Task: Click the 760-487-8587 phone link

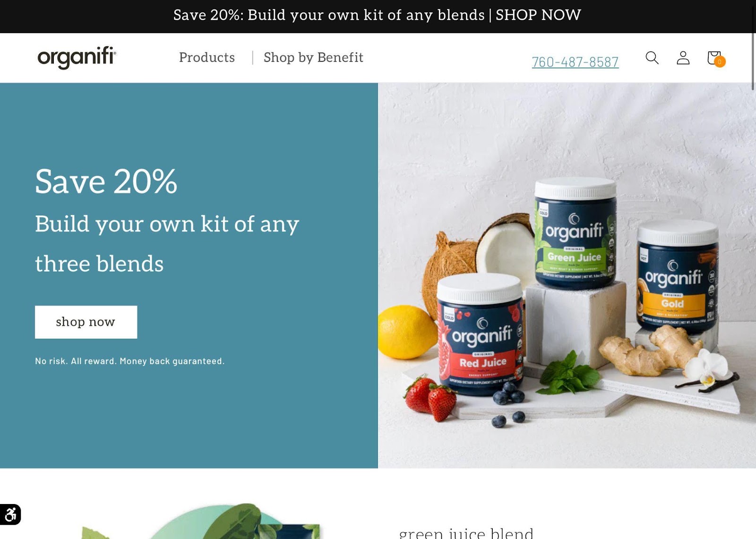Action: pos(575,62)
